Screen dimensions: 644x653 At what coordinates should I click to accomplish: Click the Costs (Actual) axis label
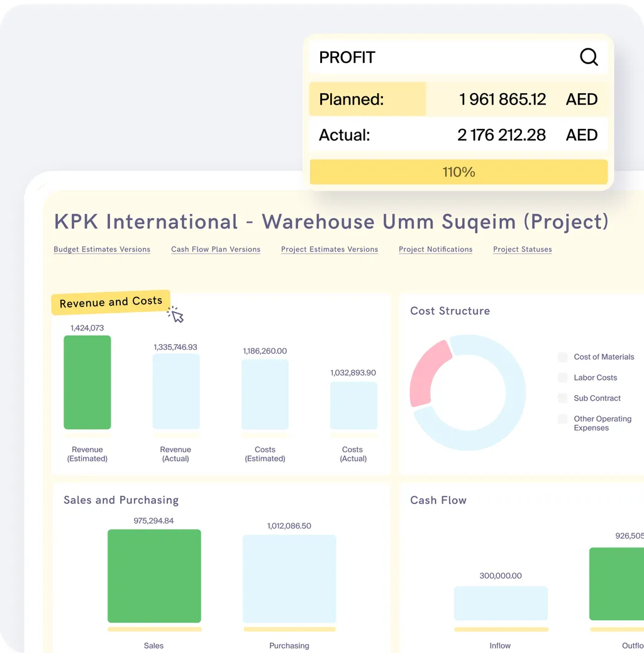[x=353, y=454]
